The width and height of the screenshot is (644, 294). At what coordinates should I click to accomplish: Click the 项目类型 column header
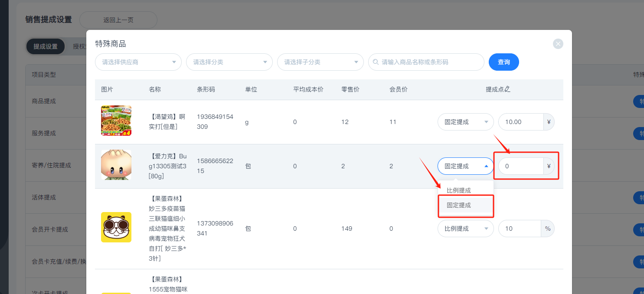(44, 75)
